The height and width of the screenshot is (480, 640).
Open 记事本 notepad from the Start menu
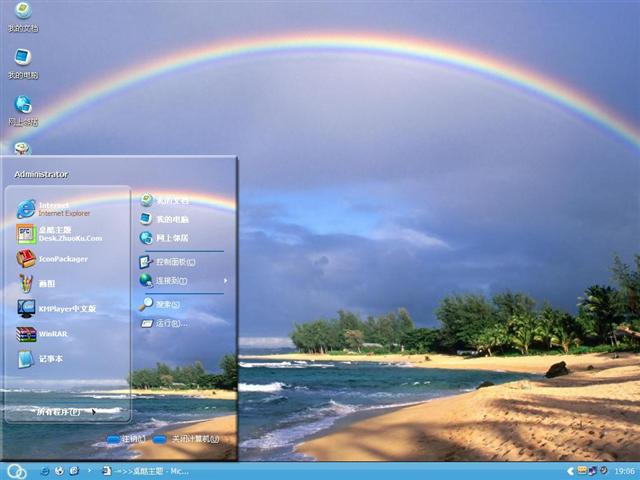point(40,359)
